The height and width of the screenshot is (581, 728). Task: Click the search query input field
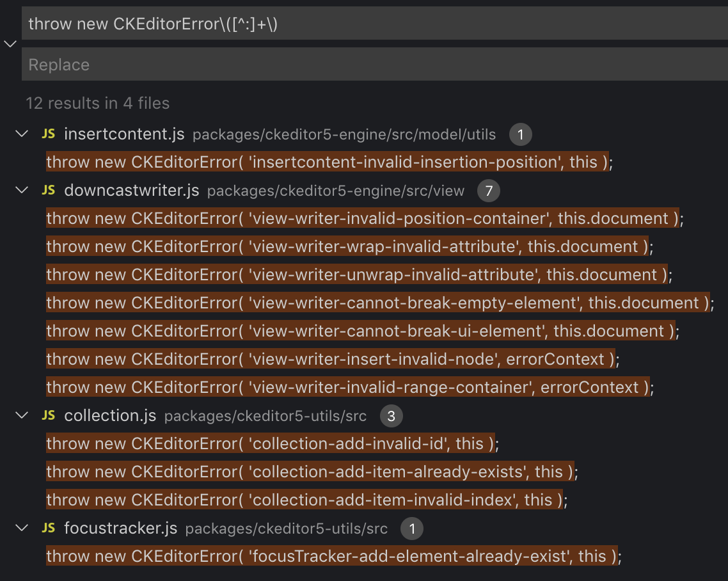375,23
